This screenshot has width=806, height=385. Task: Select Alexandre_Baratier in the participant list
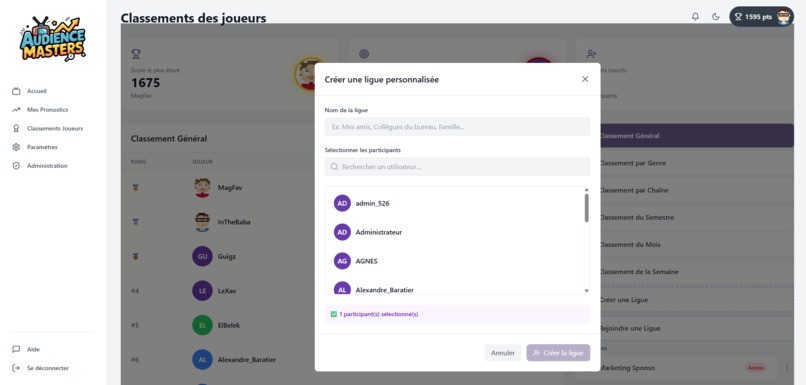coord(454,289)
